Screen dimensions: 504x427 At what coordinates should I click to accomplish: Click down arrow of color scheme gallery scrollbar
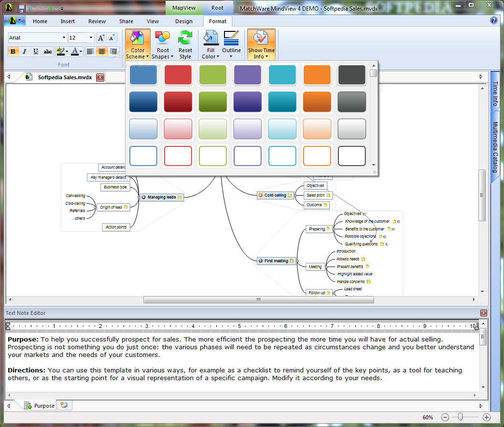(374, 165)
